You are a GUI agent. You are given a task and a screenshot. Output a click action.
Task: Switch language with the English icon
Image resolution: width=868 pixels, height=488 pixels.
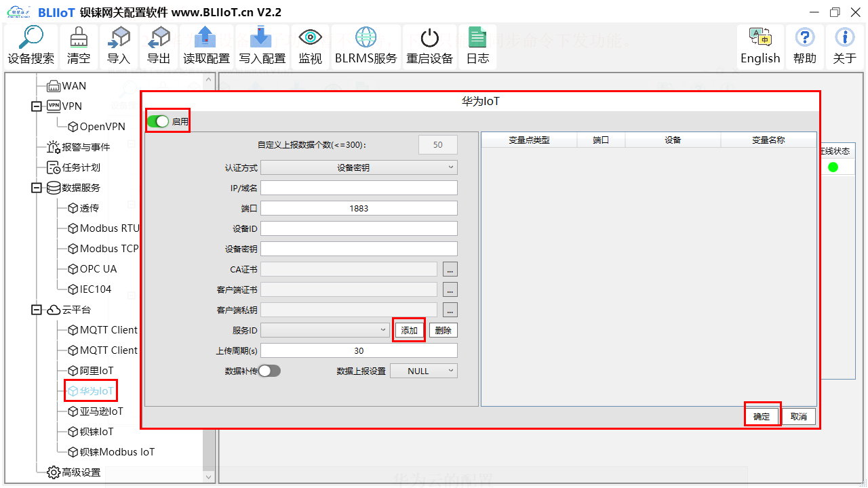point(760,46)
